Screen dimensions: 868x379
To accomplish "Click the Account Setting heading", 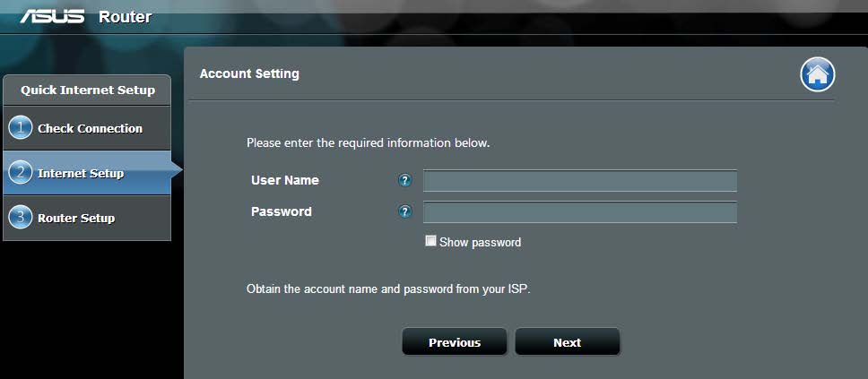I will pos(249,73).
